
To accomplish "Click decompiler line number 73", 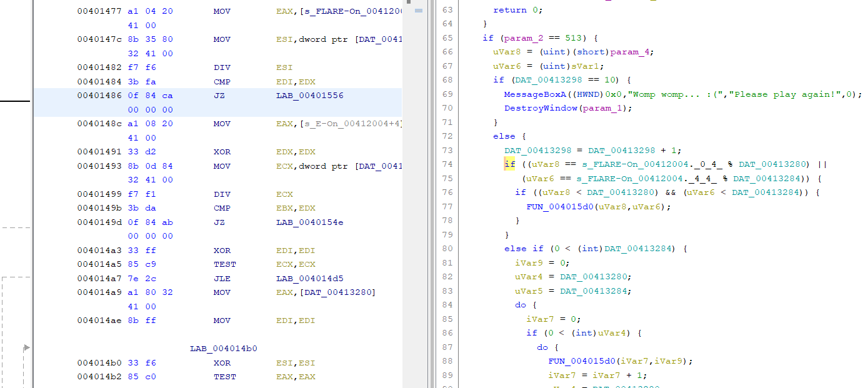I will pos(447,151).
